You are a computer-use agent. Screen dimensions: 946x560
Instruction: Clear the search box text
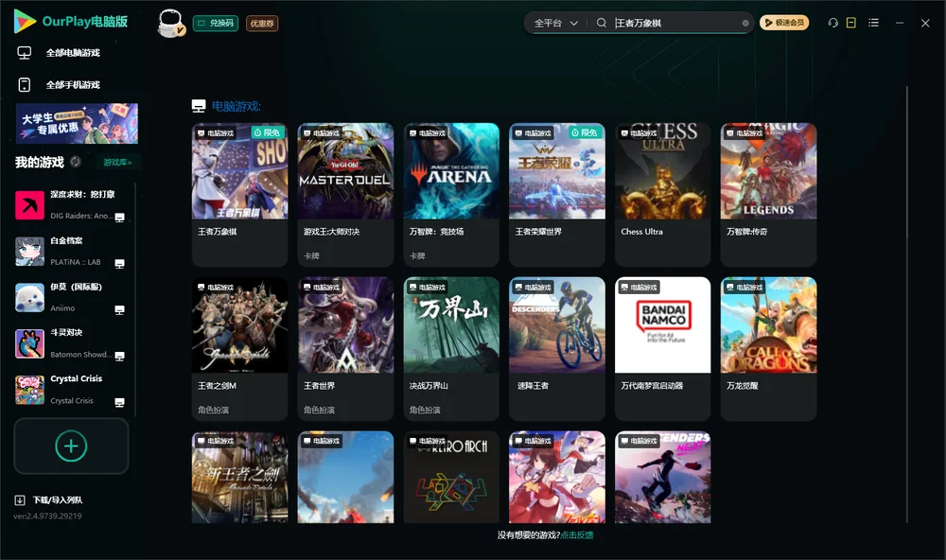tap(745, 24)
